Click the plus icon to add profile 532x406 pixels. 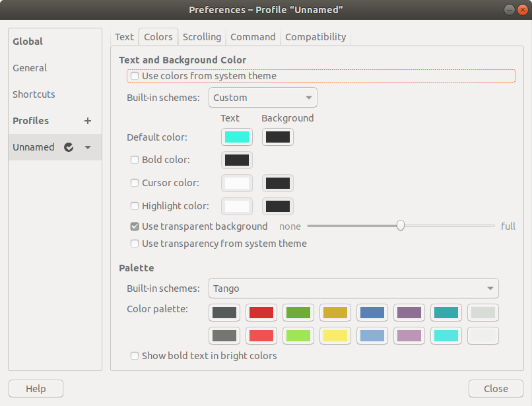coord(88,121)
